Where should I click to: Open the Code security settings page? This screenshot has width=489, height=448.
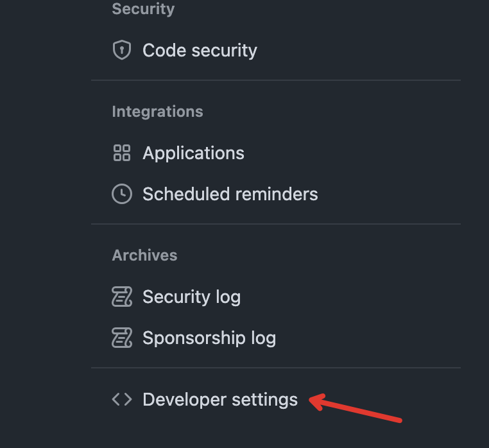pyautogui.click(x=200, y=50)
